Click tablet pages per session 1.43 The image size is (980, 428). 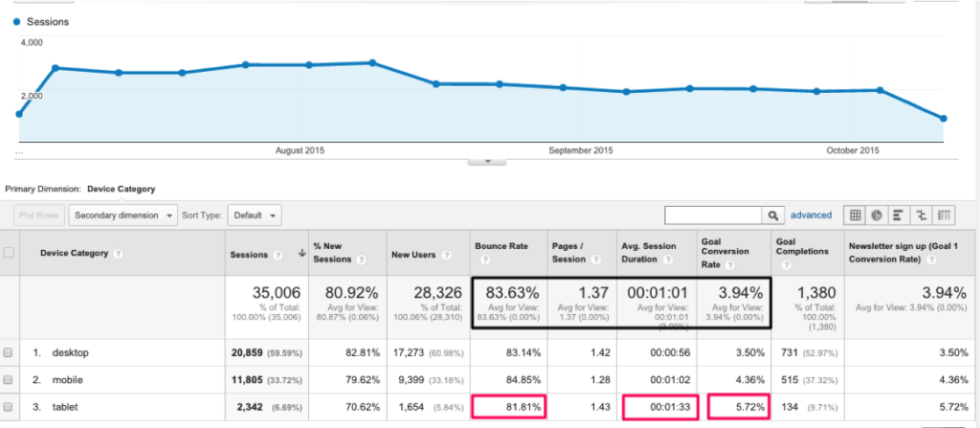pyautogui.click(x=600, y=407)
